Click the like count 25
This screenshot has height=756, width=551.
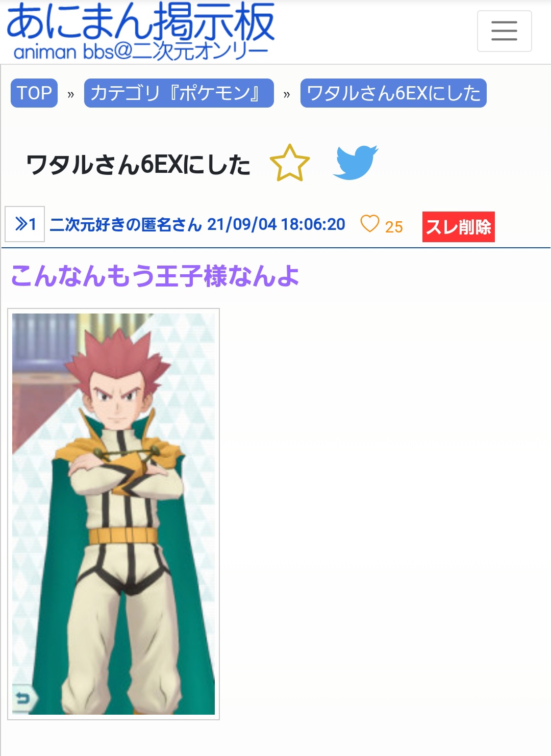[x=394, y=227]
